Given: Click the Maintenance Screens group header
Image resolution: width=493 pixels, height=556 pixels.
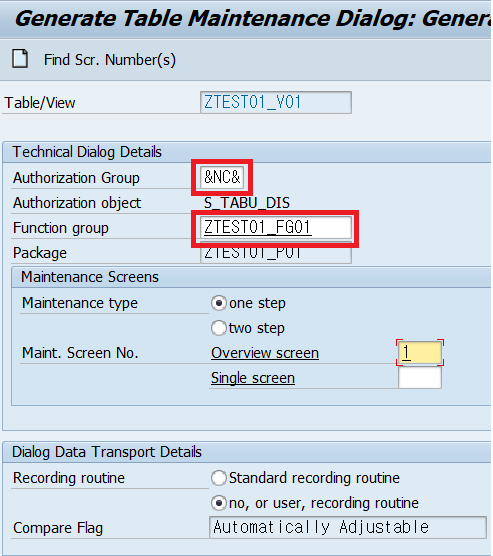Looking at the screenshot, I should click(90, 277).
